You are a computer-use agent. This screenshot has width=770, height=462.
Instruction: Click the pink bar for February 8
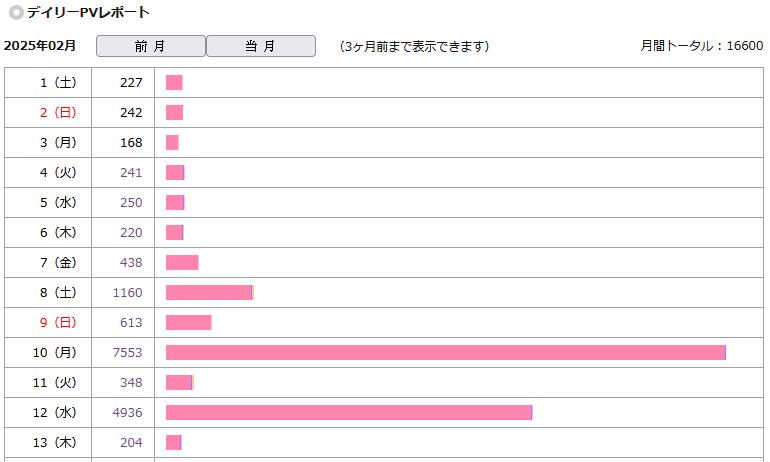pos(210,293)
